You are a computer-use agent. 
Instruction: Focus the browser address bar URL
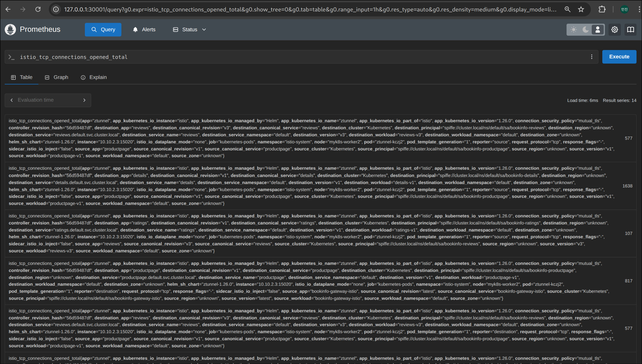[x=310, y=9]
